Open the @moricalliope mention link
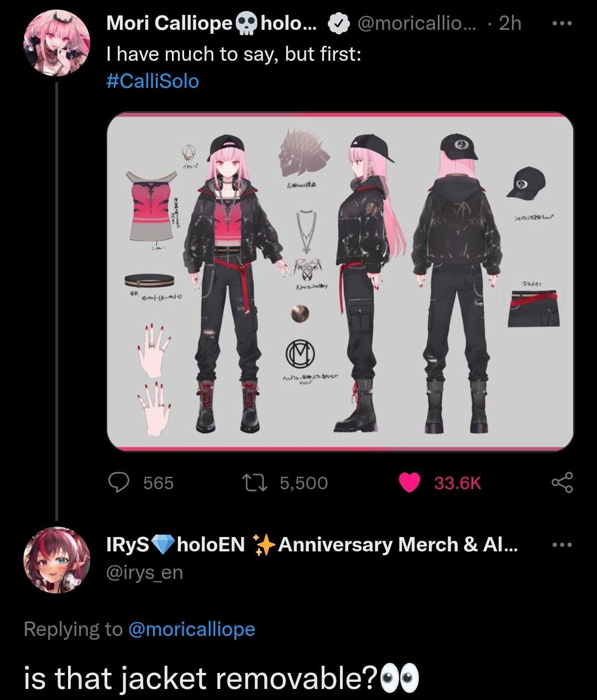The width and height of the screenshot is (597, 700). point(192,629)
